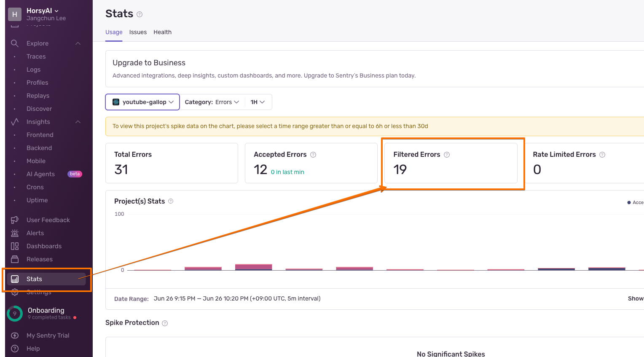Open the youtube-gallop project dropdown
This screenshot has height=357, width=644.
[142, 102]
